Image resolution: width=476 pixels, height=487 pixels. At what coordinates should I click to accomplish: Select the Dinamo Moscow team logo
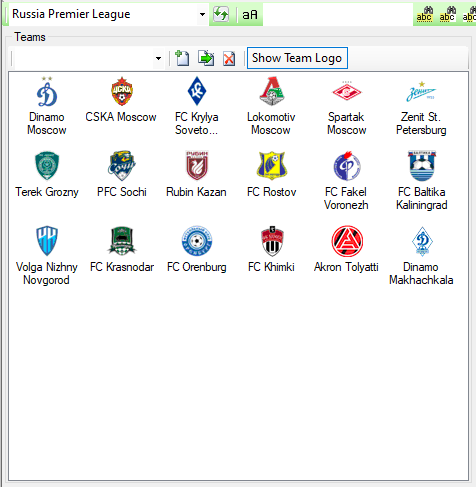pos(47,91)
